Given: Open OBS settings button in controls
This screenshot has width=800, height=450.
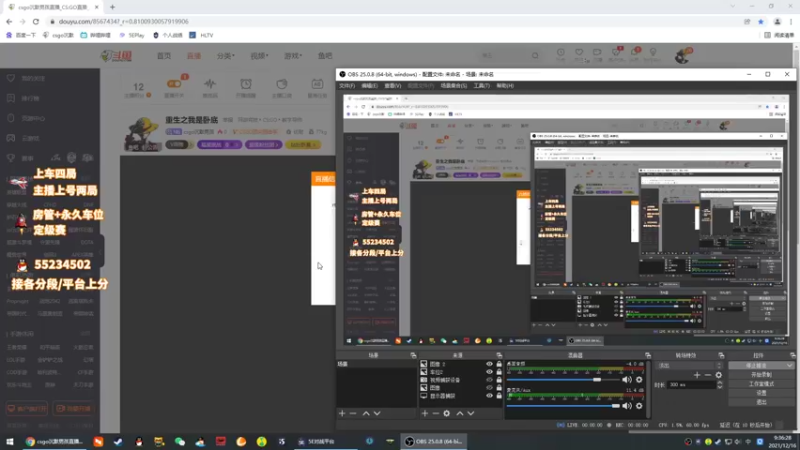Looking at the screenshot, I should pos(761,393).
